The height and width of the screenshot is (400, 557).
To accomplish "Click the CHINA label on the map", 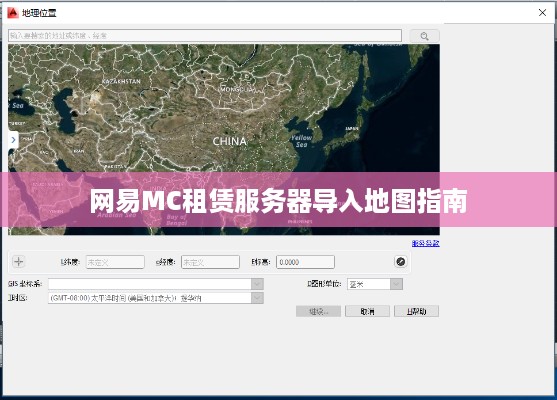I will point(229,141).
